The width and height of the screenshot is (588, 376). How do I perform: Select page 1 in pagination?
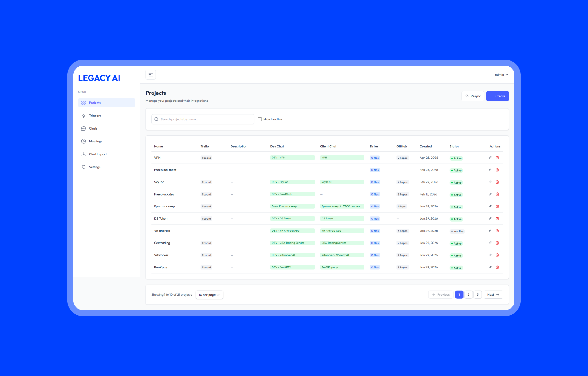pyautogui.click(x=459, y=294)
